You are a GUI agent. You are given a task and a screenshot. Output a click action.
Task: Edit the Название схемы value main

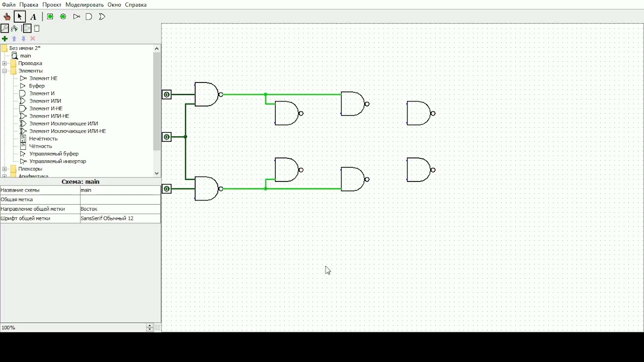tap(120, 191)
